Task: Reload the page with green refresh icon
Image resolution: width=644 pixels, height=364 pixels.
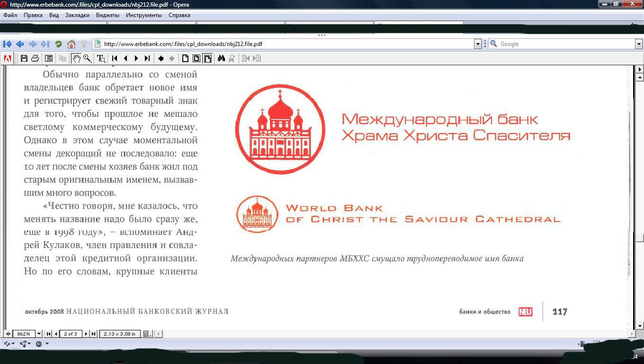Action: (x=58, y=44)
